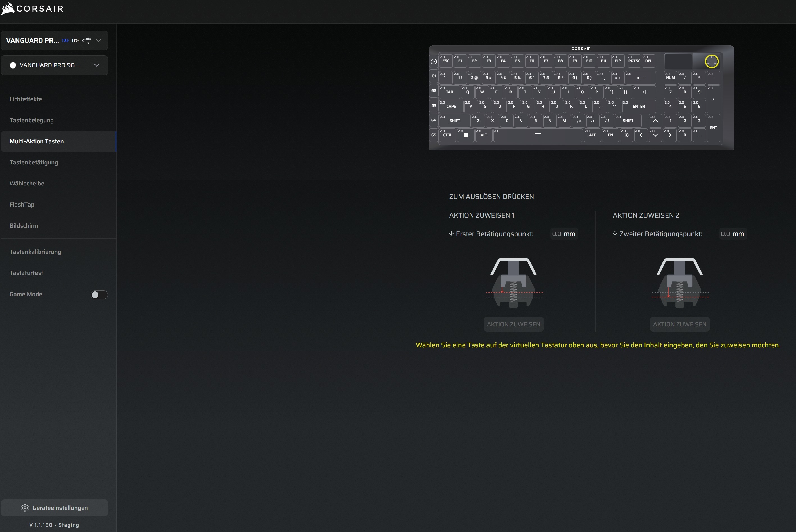Screen dimensions: 796x532
Task: Click the up arrow key on virtual keyboard
Action: (655, 121)
